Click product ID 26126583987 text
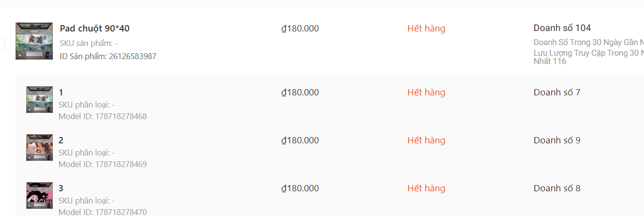 (108, 56)
